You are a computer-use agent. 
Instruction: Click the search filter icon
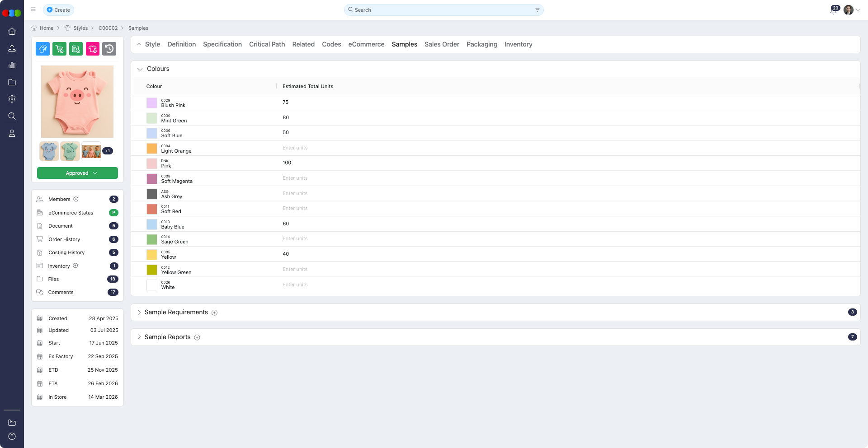[537, 10]
